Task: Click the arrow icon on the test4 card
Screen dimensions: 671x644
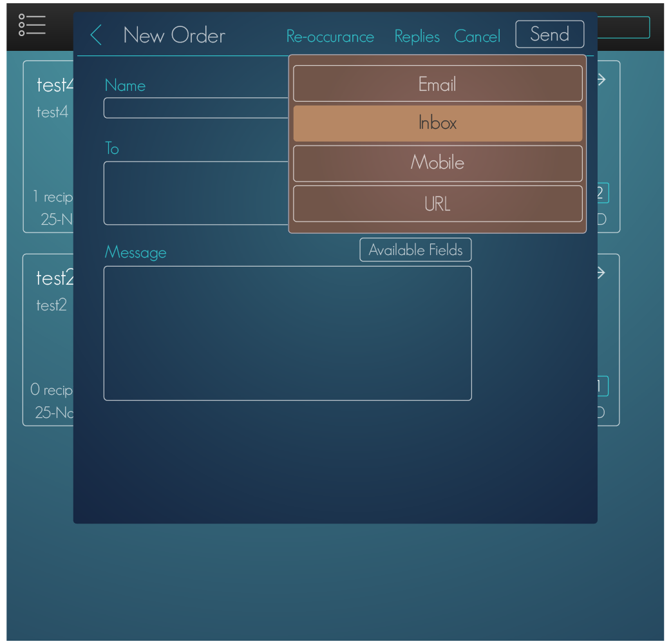Action: [601, 80]
